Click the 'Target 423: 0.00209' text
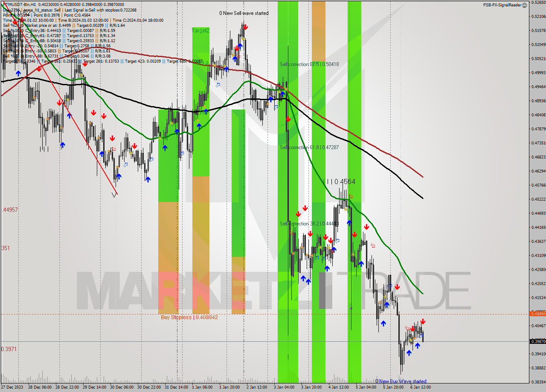Screen dimensions: 546x392 pyautogui.click(x=144, y=61)
